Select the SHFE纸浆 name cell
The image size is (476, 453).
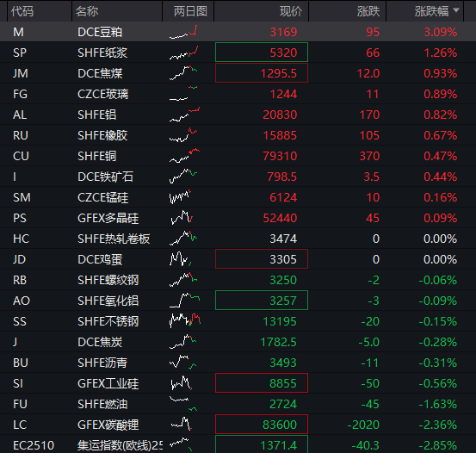[x=102, y=53]
